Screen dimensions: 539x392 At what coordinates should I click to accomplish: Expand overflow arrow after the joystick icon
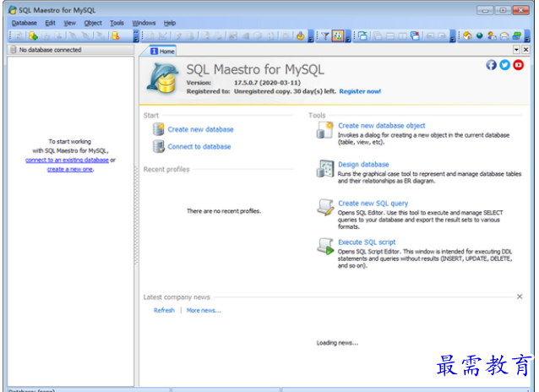point(311,36)
